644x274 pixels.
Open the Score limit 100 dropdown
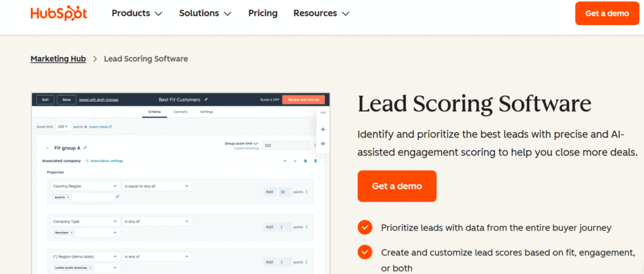tap(63, 127)
